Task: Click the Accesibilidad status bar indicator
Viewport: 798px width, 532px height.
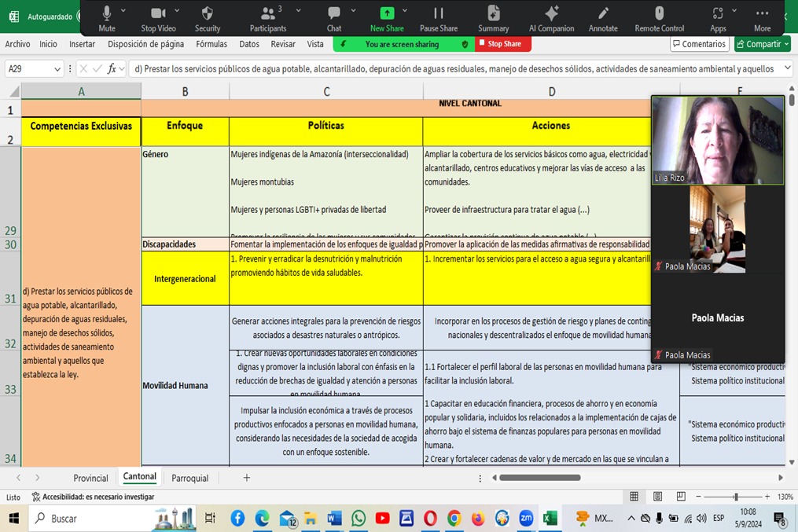Action: pyautogui.click(x=93, y=497)
